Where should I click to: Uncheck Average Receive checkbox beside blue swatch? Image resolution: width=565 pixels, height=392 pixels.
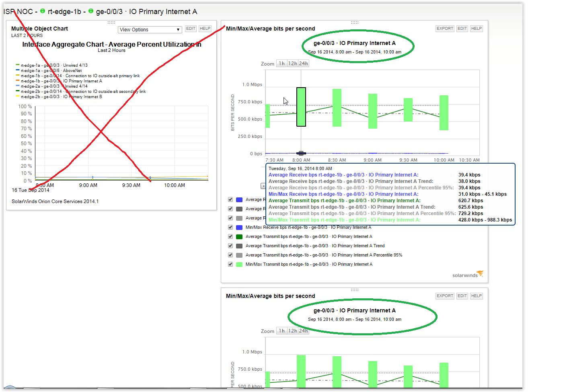coord(230,199)
